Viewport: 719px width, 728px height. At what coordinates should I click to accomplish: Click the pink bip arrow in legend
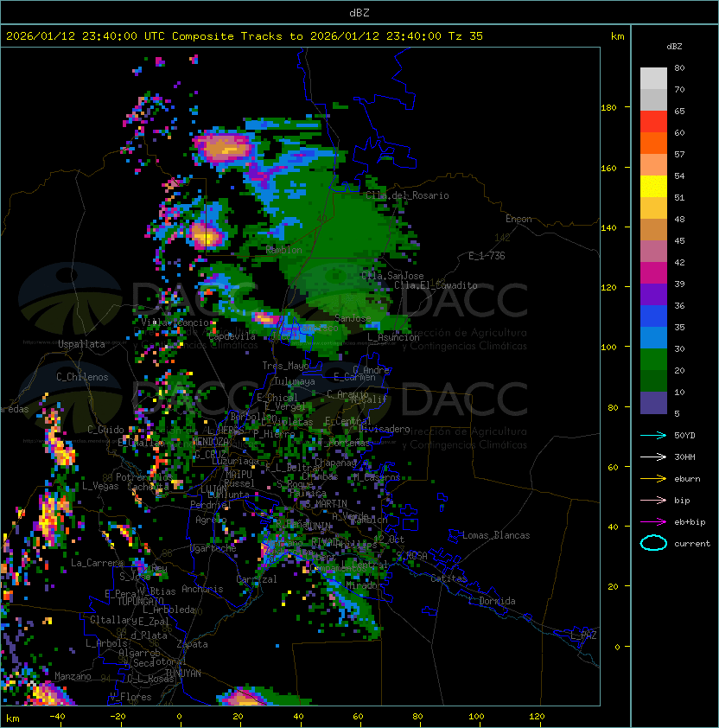tap(653, 501)
